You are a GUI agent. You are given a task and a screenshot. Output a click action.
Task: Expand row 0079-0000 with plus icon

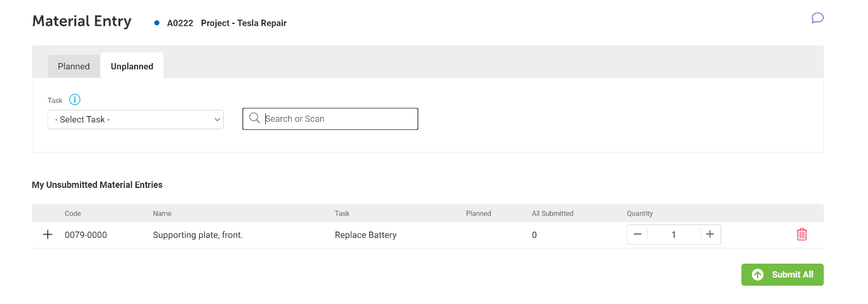click(47, 235)
